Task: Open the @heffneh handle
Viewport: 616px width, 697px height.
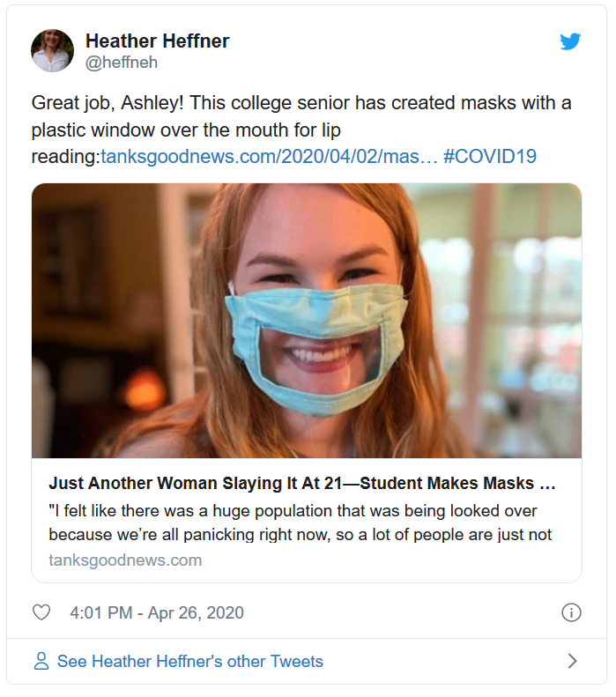Action: [122, 63]
